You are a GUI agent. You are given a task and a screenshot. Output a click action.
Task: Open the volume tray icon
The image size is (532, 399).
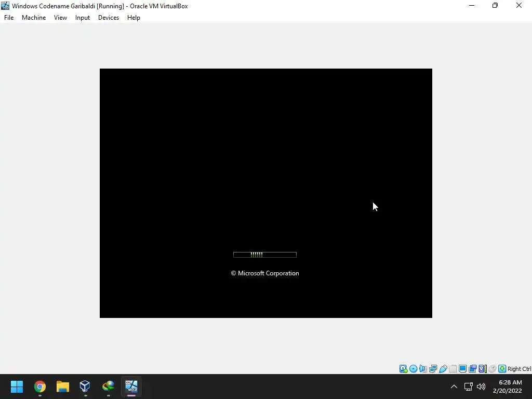[x=481, y=387]
